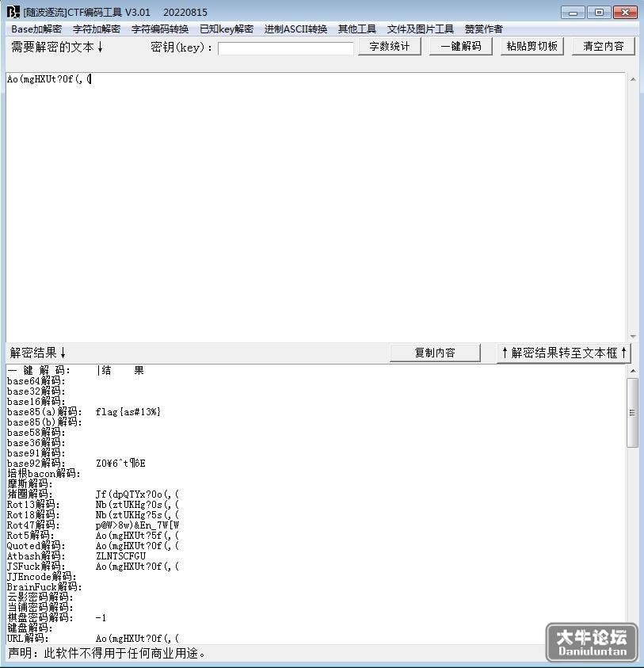This screenshot has width=644, height=668.
Task: Open the 文件及图片工具 menu
Action: click(x=421, y=29)
